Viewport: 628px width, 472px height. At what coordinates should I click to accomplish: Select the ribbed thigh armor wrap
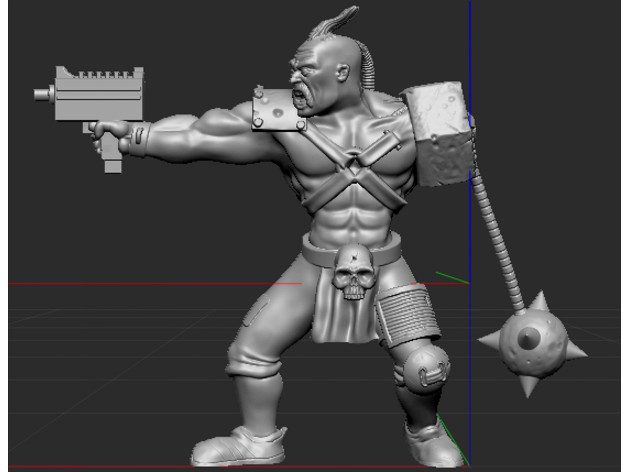[x=407, y=315]
